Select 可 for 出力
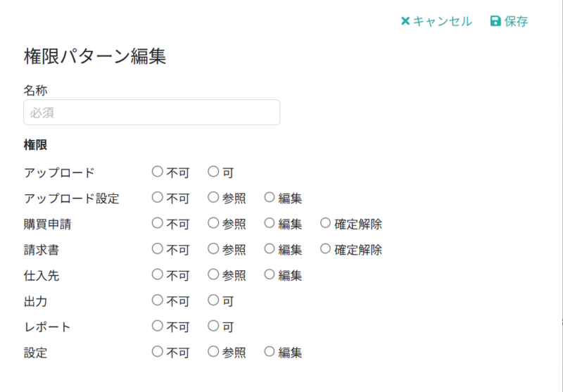This screenshot has height=392, width=563. point(213,300)
